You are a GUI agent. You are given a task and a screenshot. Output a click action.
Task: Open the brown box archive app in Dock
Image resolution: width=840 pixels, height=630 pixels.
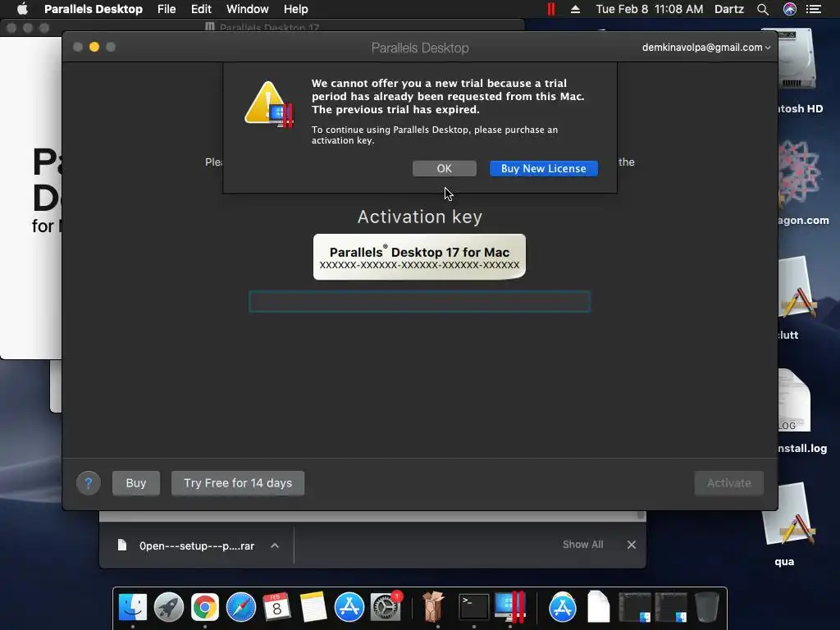click(x=433, y=607)
